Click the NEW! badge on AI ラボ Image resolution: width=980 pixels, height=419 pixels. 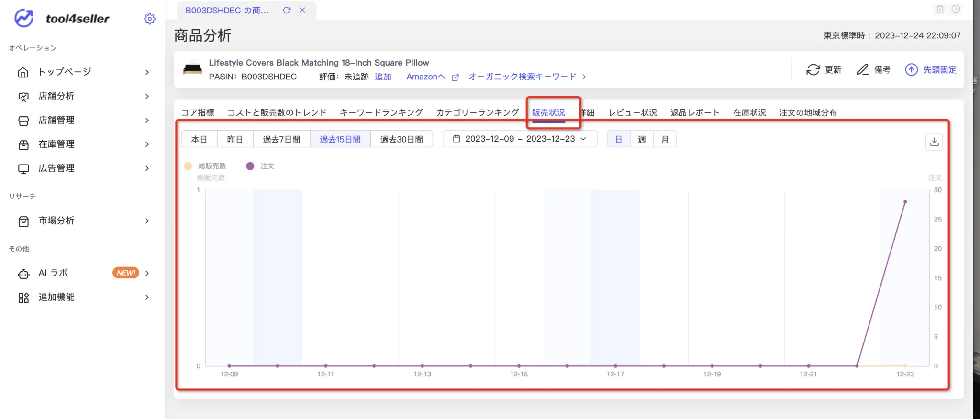tap(126, 273)
